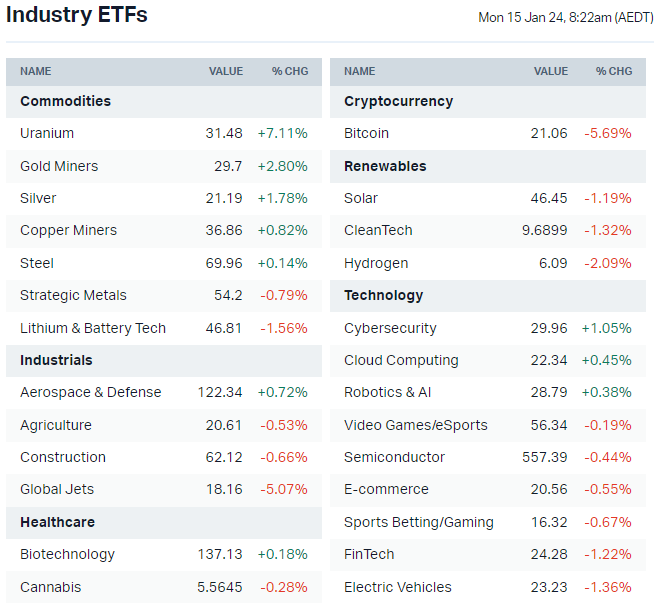Select the Gold Miners ETF link
Image resolution: width=660 pixels, height=603 pixels.
point(59,166)
